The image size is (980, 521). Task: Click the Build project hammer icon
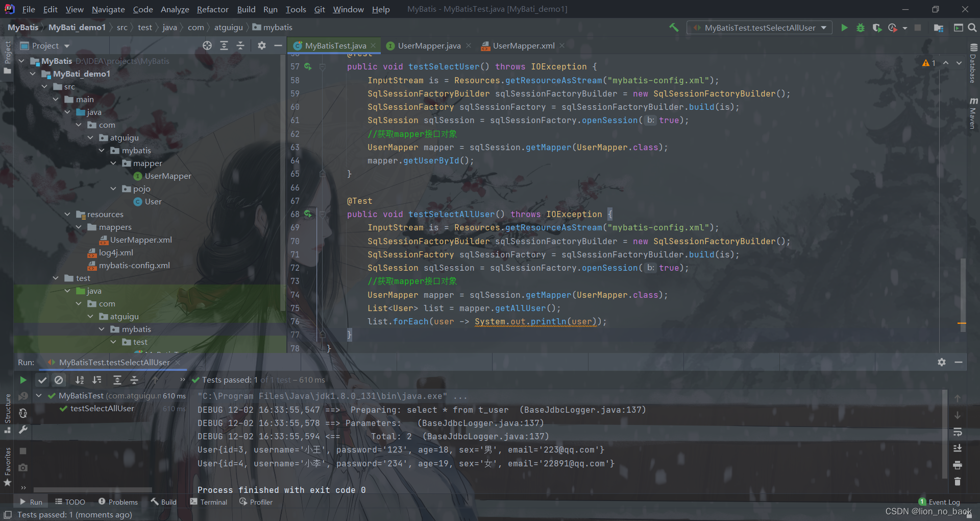[674, 28]
